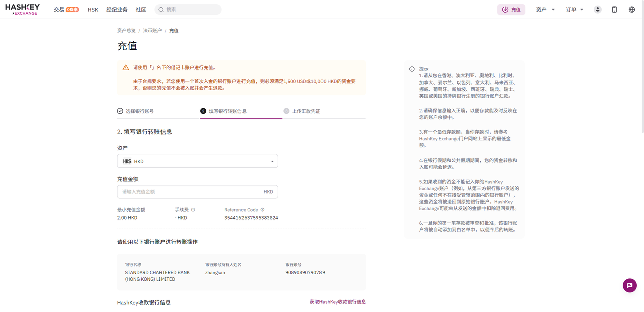Focus the 搜索 search box

point(188,10)
